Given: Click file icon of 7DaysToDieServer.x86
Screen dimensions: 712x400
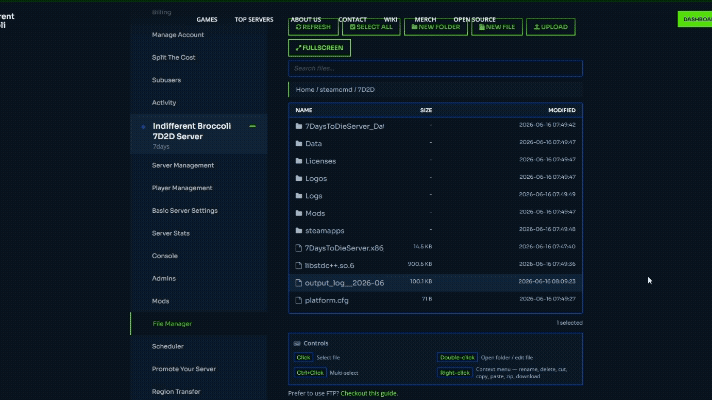Looking at the screenshot, I should pos(298,248).
